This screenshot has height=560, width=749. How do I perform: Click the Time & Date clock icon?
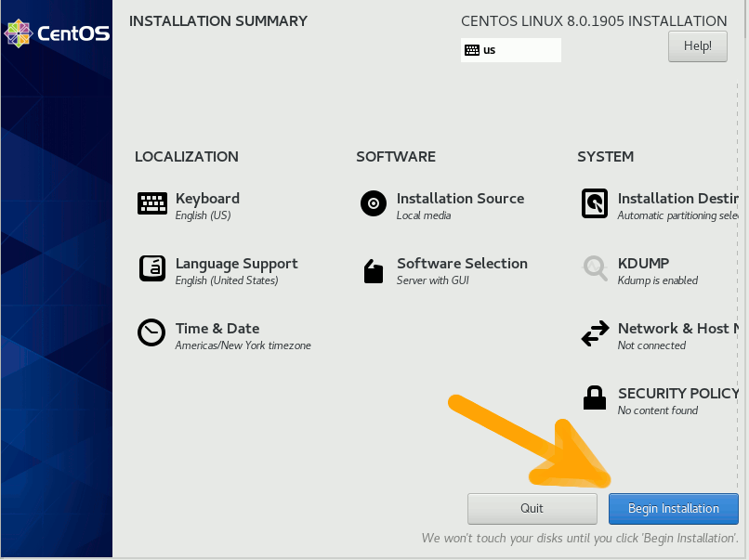(x=151, y=332)
